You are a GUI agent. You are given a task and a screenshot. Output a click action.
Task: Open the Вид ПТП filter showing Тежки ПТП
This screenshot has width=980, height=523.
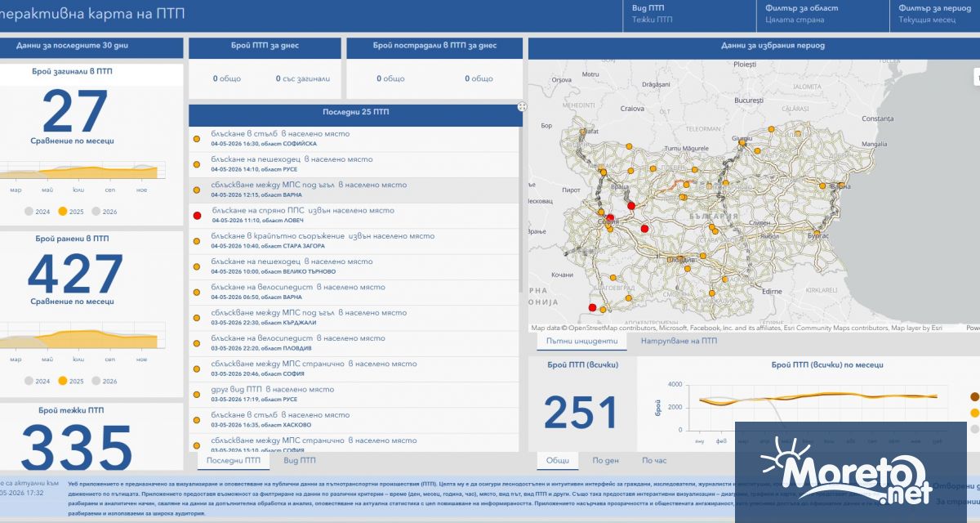tap(688, 14)
